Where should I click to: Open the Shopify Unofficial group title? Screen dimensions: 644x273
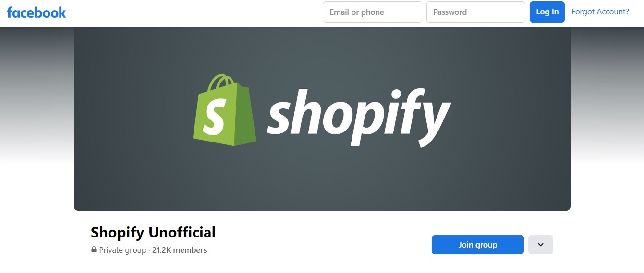[x=153, y=233]
